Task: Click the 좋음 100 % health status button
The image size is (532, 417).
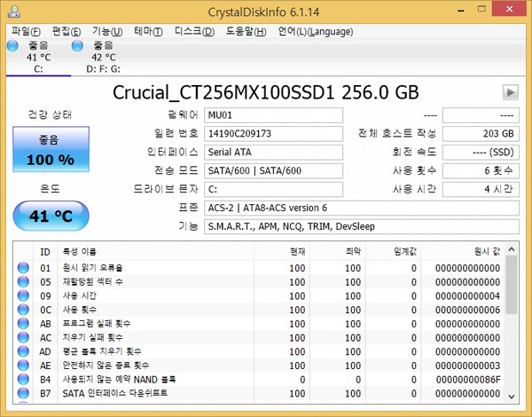Action: 51,149
